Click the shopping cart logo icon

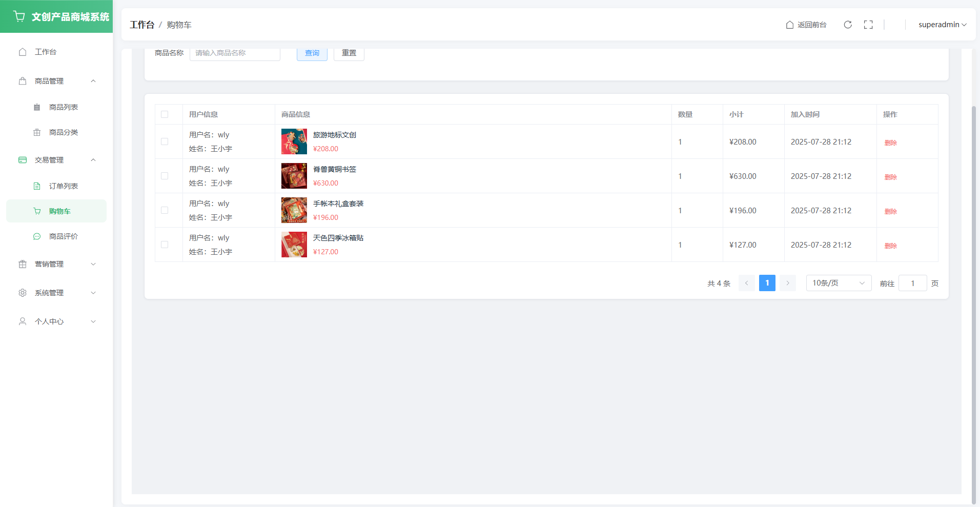[19, 16]
